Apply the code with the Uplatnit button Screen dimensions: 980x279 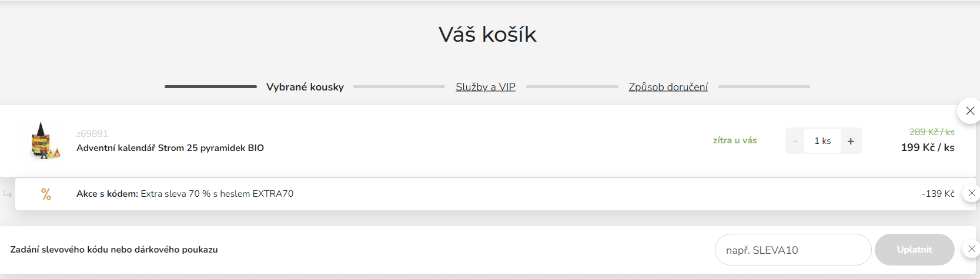coord(914,250)
